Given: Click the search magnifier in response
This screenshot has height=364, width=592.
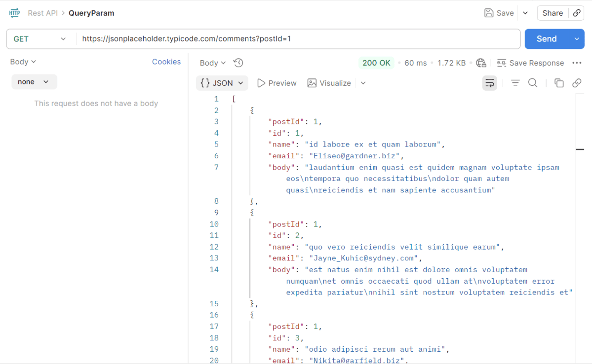Looking at the screenshot, I should pyautogui.click(x=533, y=83).
